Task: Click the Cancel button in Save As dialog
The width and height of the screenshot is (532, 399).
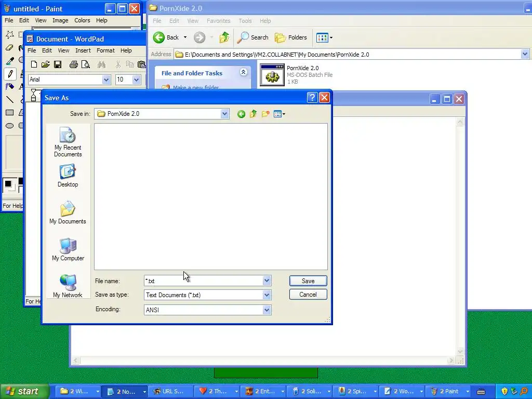Action: 308,295
